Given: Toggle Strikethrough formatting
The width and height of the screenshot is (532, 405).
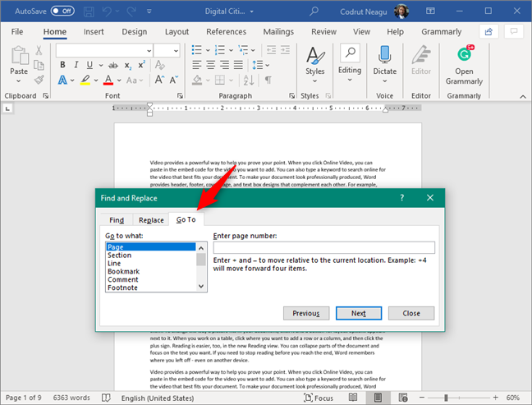Looking at the screenshot, I should pos(113,65).
